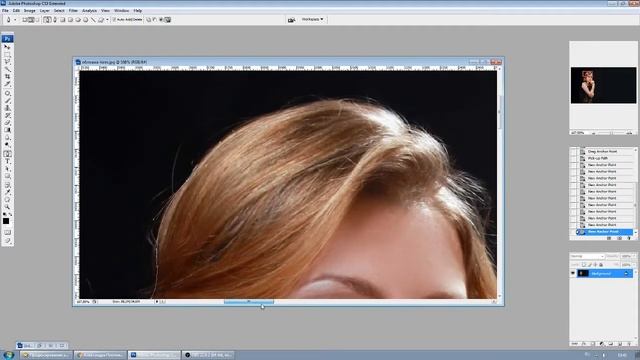Enable Paths mode in options bar
Screen dimensions: 640x360
[x=31, y=20]
